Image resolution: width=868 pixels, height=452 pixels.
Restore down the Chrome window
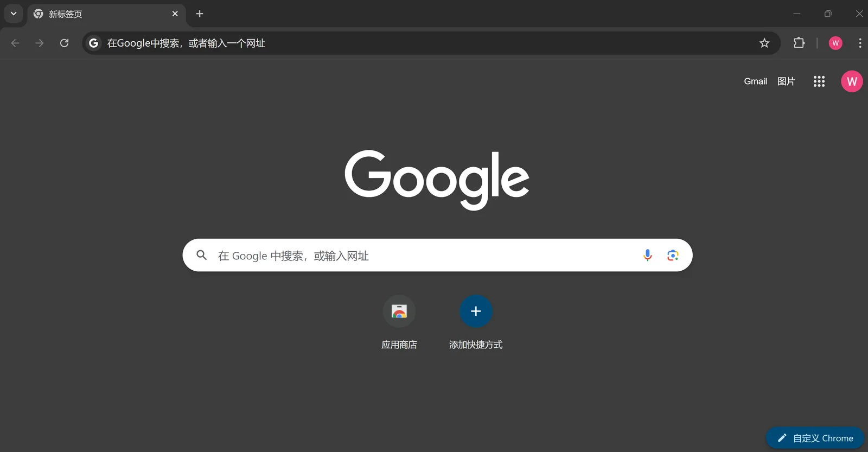coord(828,14)
